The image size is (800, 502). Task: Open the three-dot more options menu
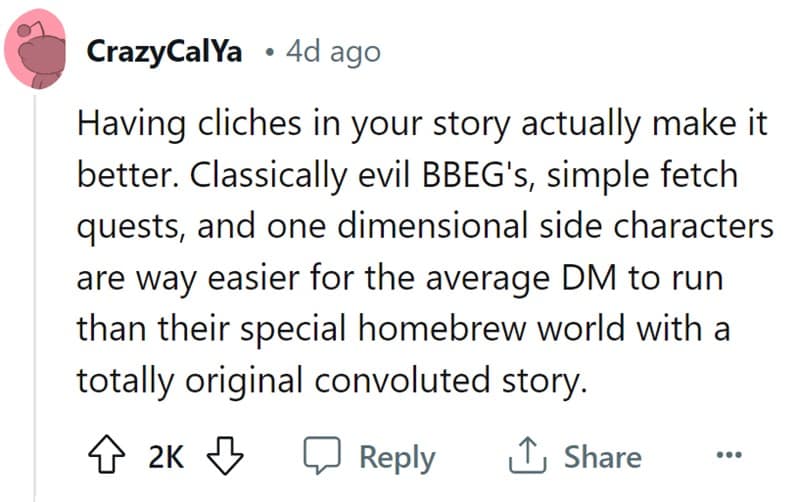[x=731, y=457]
